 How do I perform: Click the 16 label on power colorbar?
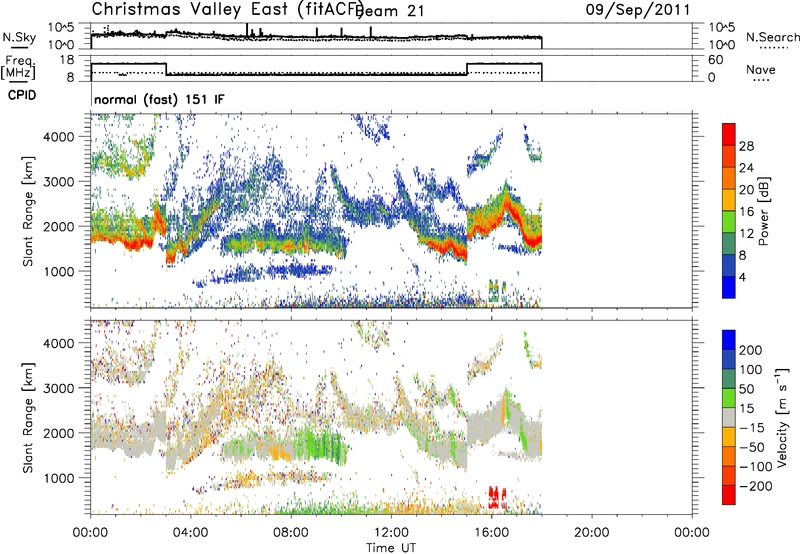coord(746,212)
